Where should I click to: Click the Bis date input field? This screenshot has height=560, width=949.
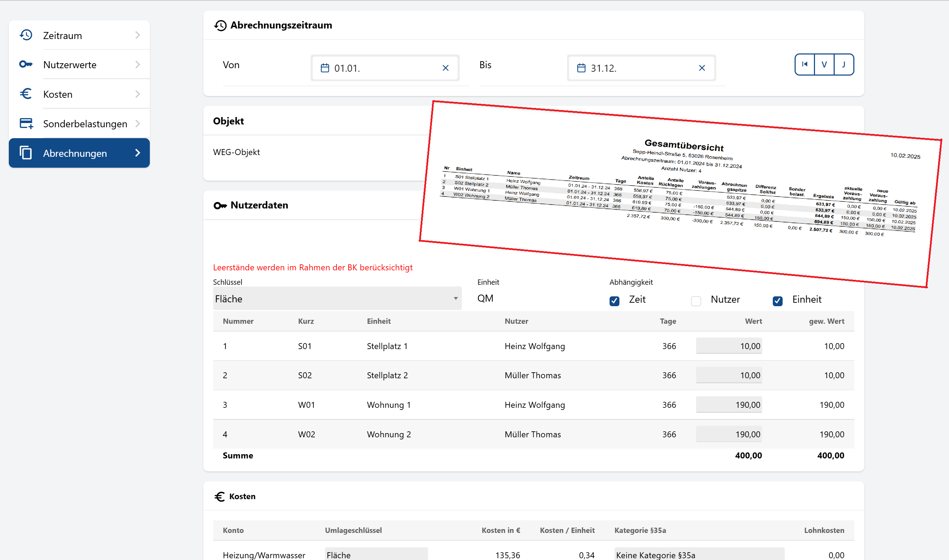pos(641,68)
